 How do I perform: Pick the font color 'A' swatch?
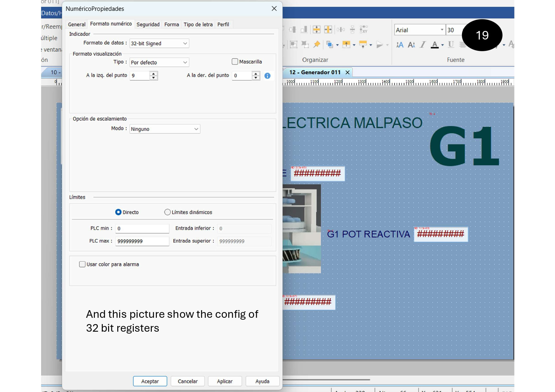435,45
